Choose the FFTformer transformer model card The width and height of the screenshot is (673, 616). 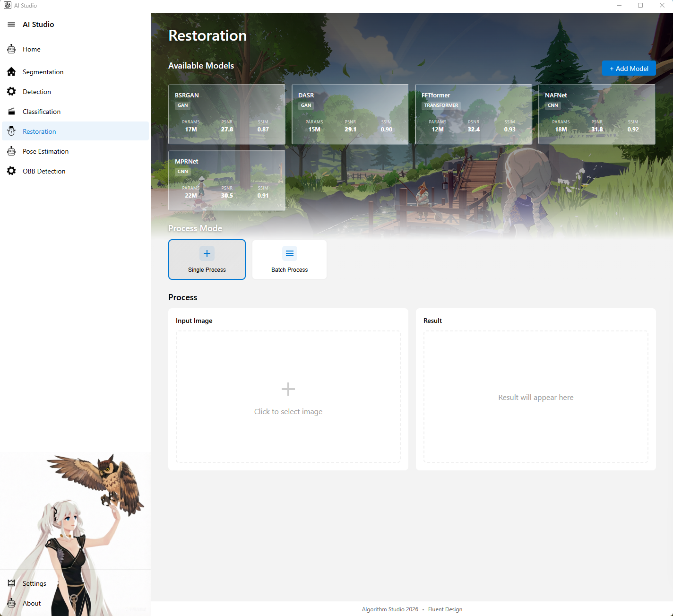pyautogui.click(x=473, y=114)
